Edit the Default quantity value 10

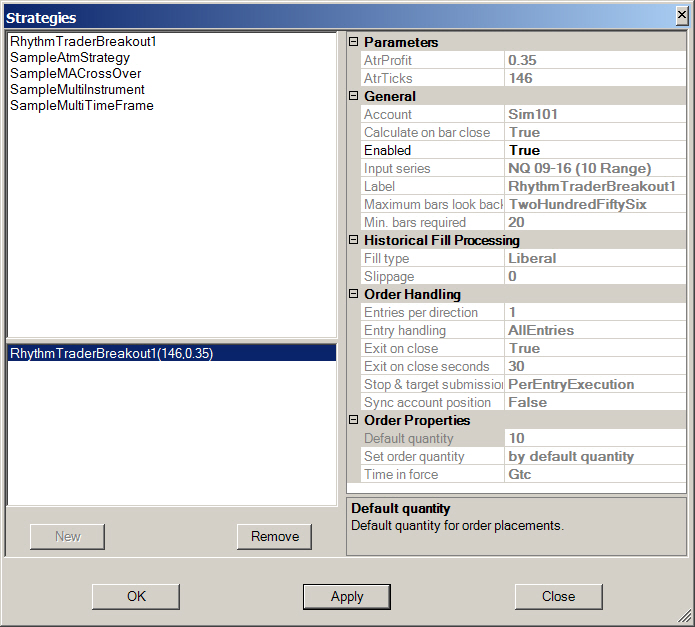pyautogui.click(x=595, y=438)
